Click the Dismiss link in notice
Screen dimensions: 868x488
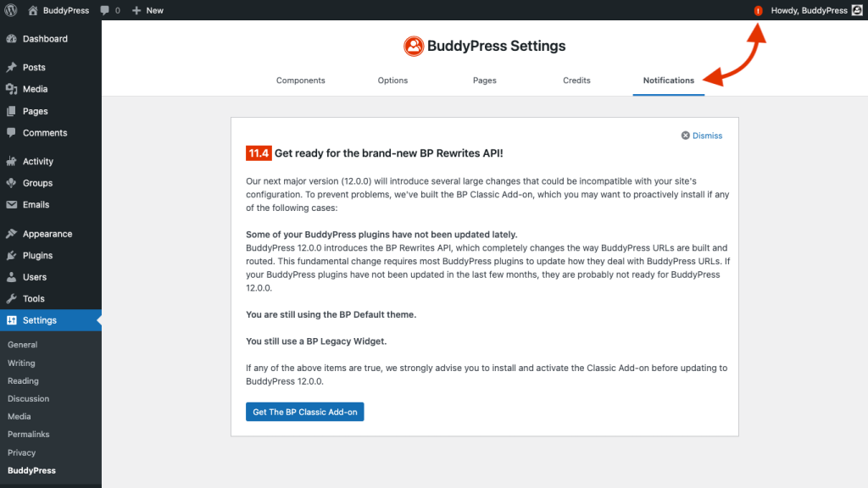[707, 136]
